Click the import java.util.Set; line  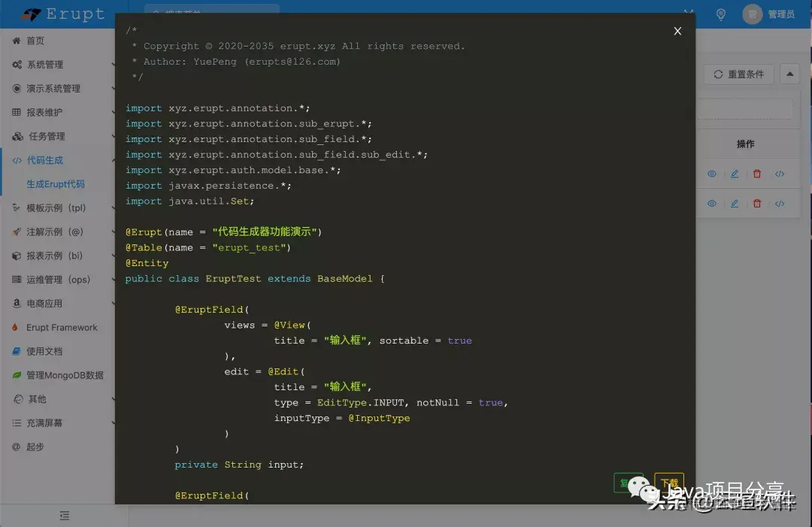pyautogui.click(x=189, y=201)
